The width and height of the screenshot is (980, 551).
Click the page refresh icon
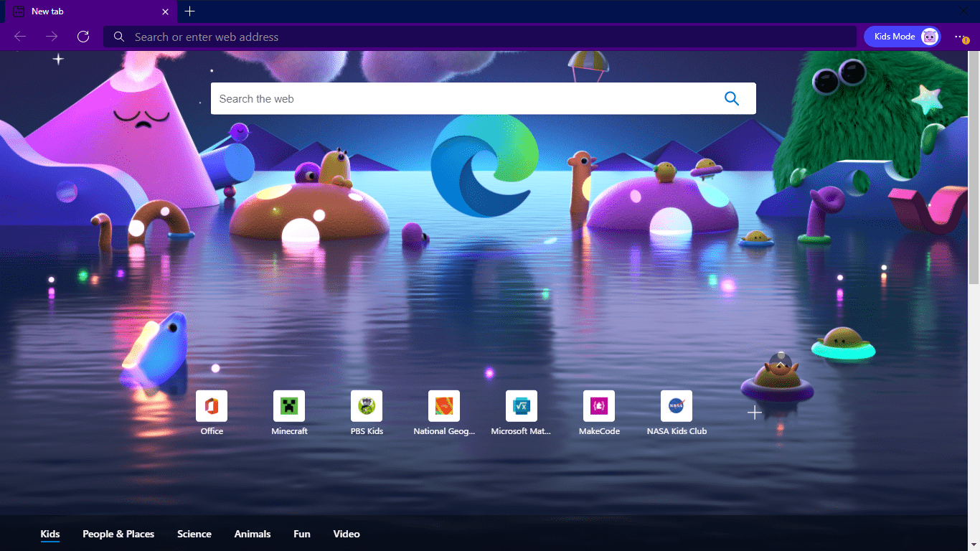[x=83, y=37]
